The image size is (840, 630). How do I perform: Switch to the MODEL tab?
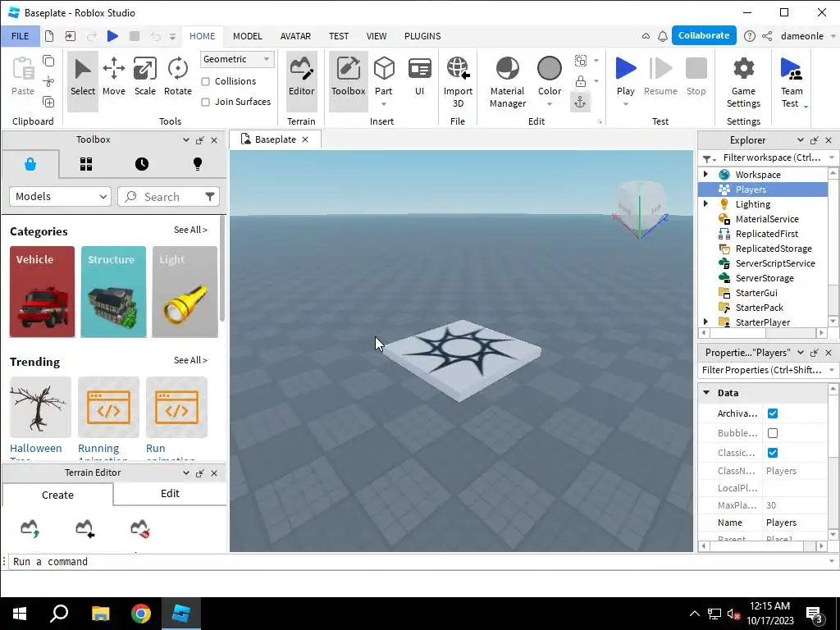coord(248,36)
